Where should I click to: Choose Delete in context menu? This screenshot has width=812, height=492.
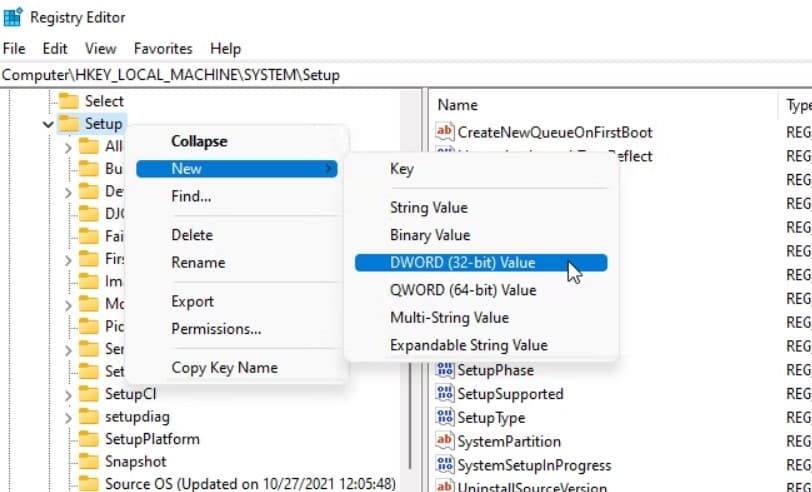(192, 235)
